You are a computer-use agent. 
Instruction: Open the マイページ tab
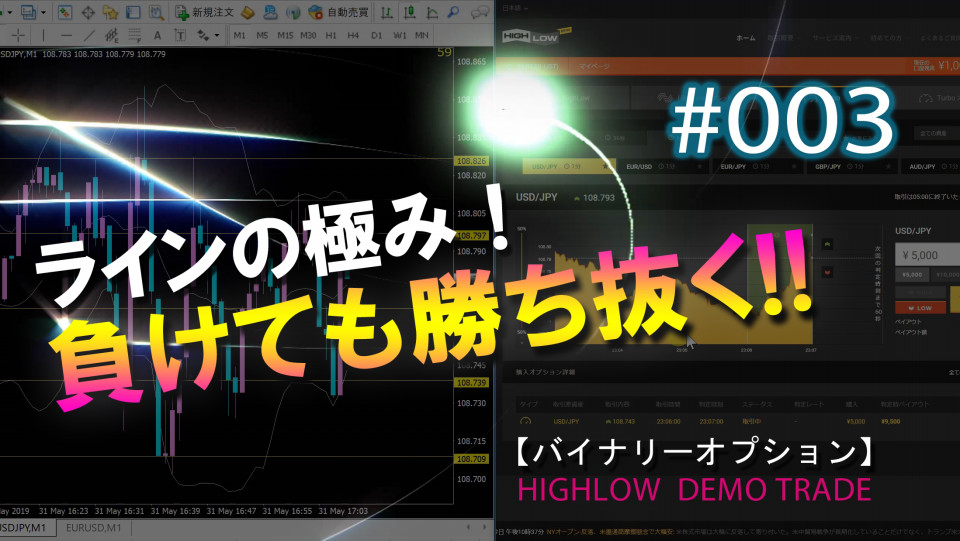[594, 66]
